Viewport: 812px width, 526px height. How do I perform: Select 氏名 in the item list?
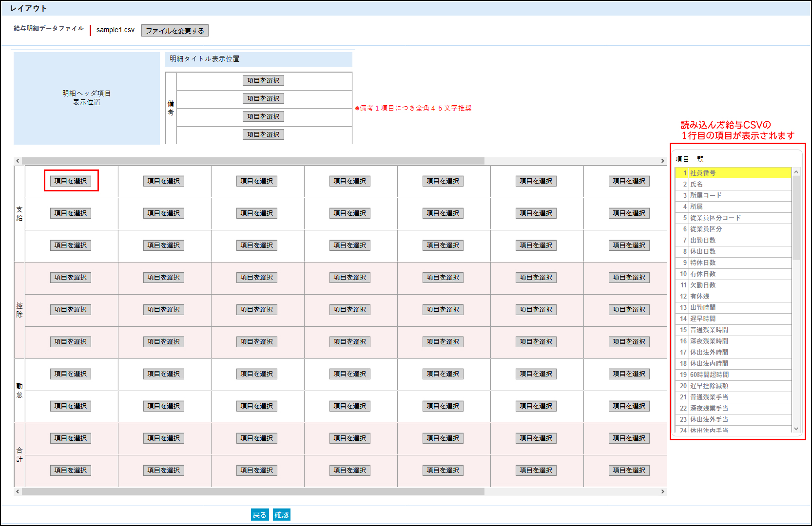coord(733,184)
